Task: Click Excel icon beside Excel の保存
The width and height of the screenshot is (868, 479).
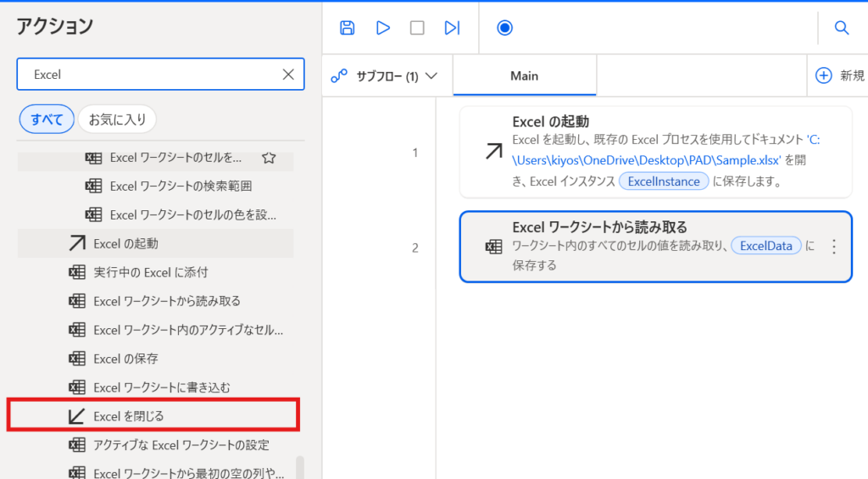Action: pyautogui.click(x=77, y=359)
